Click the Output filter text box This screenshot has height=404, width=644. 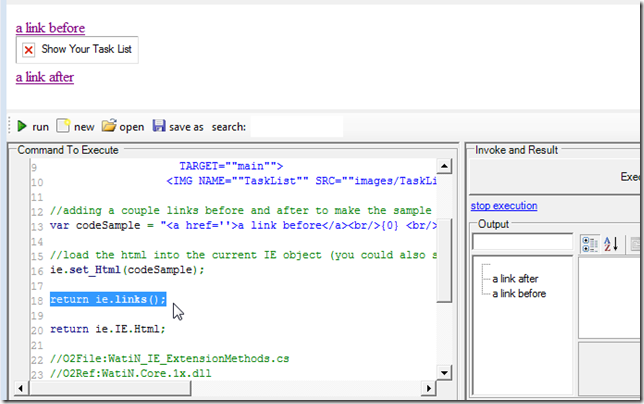(522, 242)
